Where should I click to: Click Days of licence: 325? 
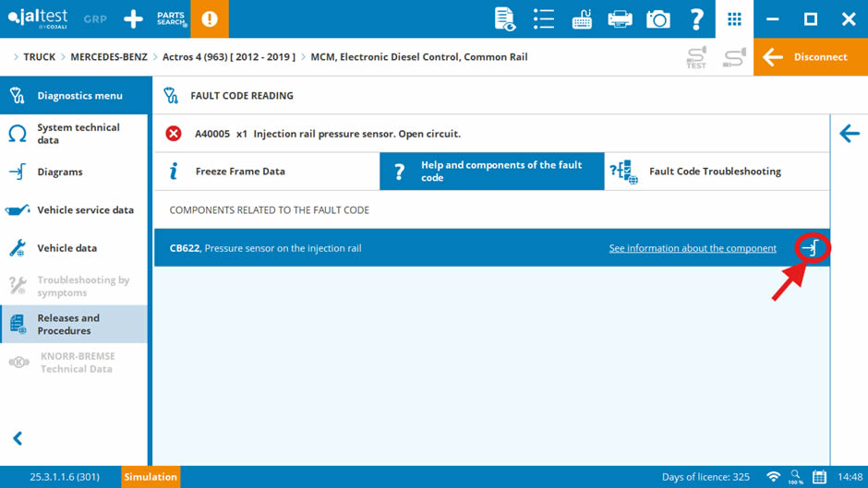click(705, 476)
